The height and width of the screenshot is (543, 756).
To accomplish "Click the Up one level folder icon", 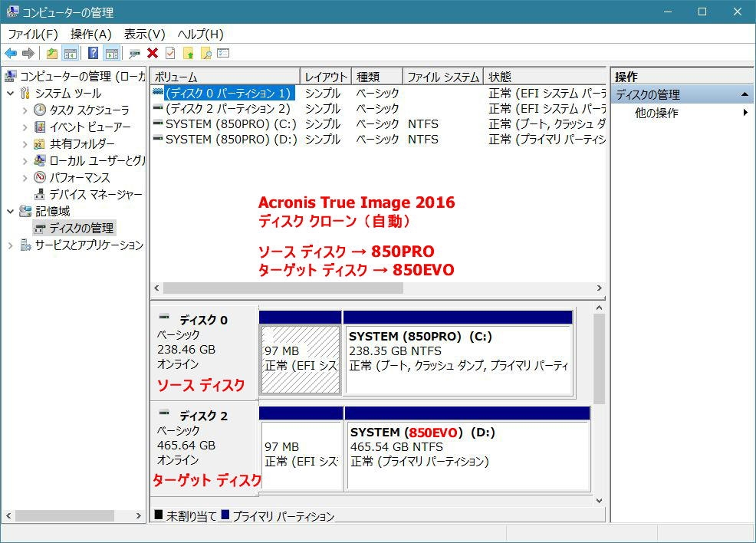I will (x=51, y=53).
